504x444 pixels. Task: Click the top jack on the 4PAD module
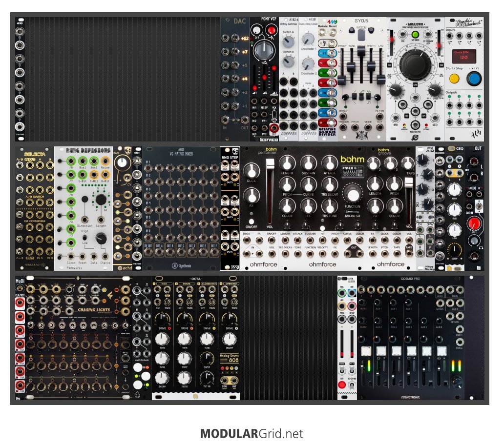tap(20, 32)
